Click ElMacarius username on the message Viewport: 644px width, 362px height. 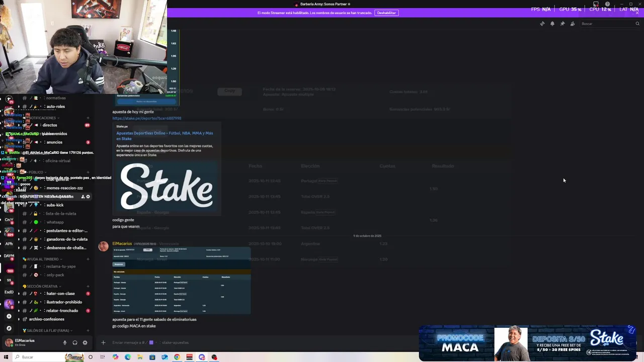(122, 244)
